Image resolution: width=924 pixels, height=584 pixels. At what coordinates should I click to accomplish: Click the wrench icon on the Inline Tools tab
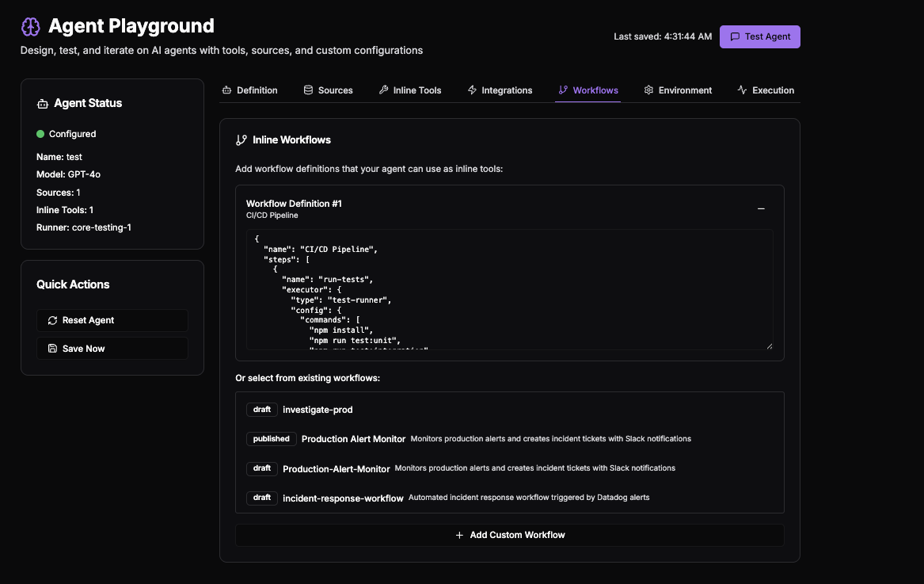pyautogui.click(x=384, y=90)
